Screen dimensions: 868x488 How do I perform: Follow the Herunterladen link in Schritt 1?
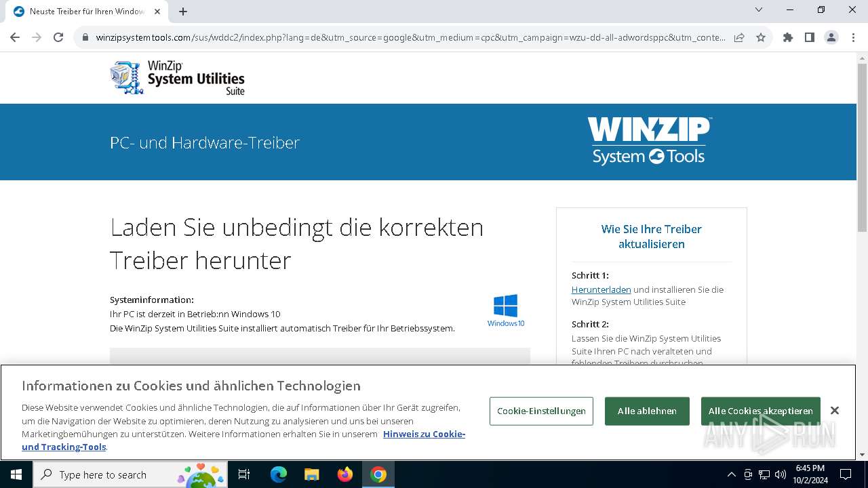[x=601, y=289]
